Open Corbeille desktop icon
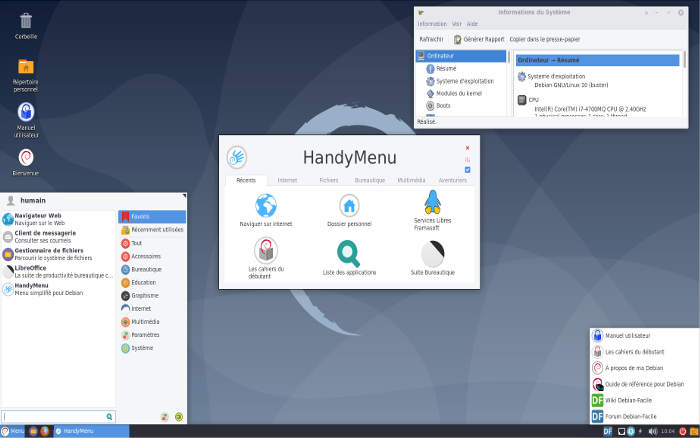 pos(26,20)
